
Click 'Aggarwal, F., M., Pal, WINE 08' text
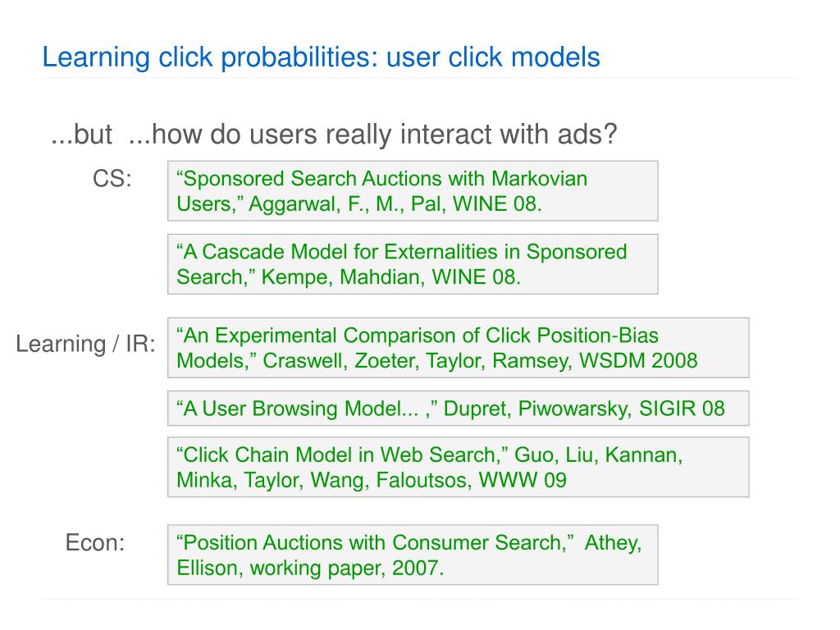pyautogui.click(x=395, y=204)
